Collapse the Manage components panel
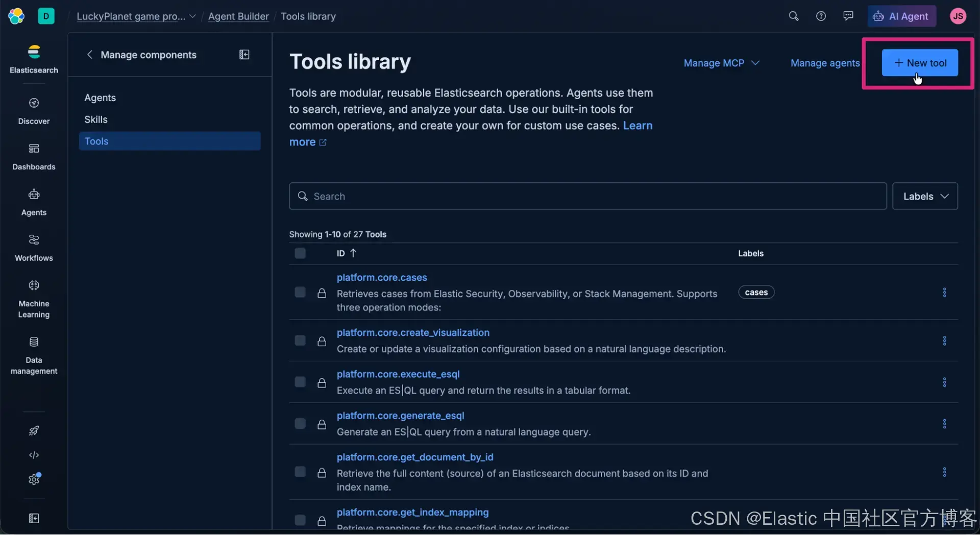980x535 pixels. (x=244, y=55)
